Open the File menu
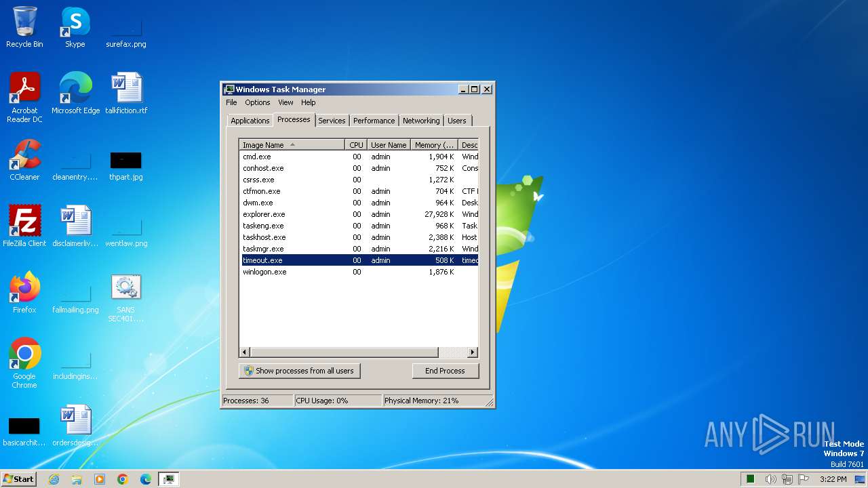Image resolution: width=868 pixels, height=488 pixels. click(231, 102)
